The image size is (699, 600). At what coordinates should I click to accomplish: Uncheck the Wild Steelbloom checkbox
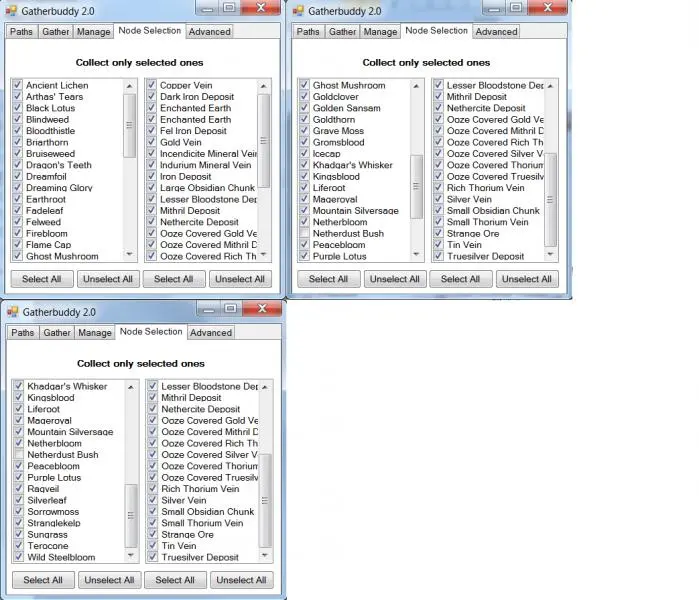[19, 557]
